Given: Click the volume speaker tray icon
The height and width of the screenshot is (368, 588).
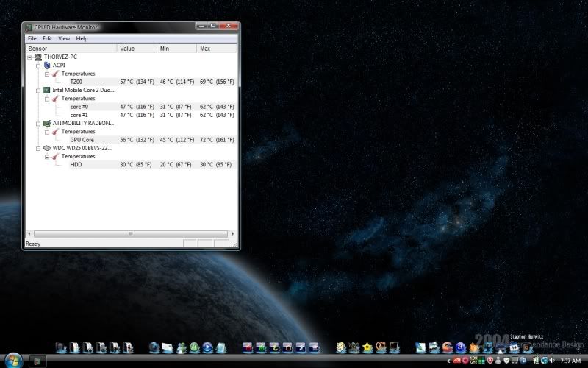Looking at the screenshot, I should (x=552, y=361).
